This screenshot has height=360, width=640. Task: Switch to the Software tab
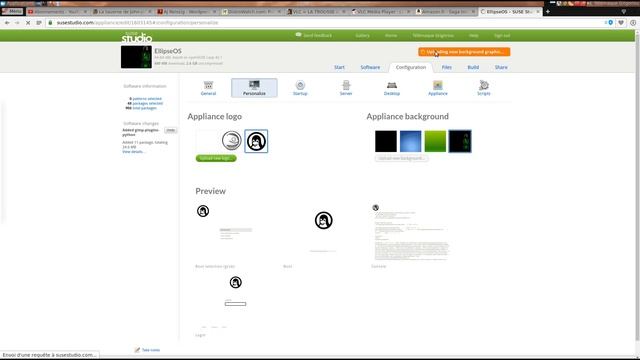[370, 67]
